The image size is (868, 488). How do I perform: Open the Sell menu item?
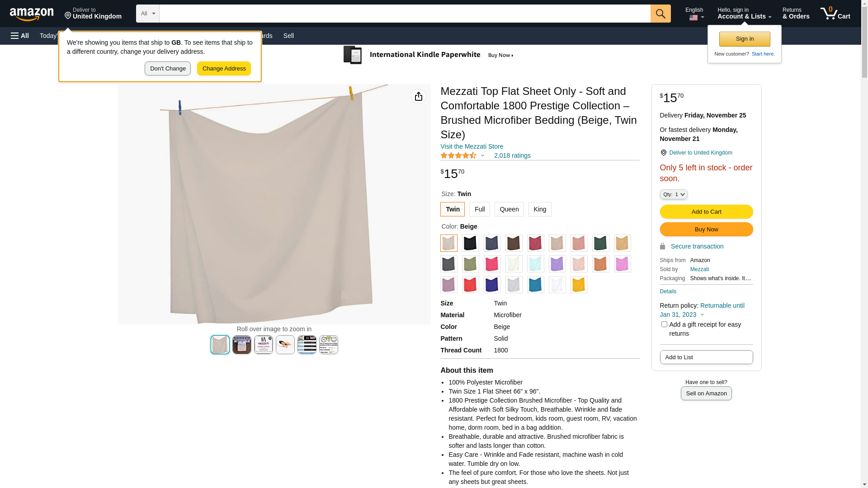click(288, 36)
